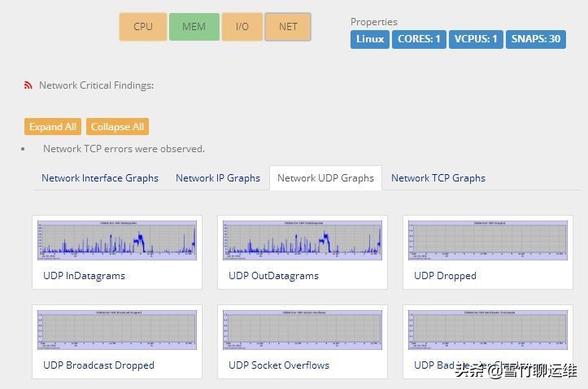Select the NET section button

[x=288, y=26]
